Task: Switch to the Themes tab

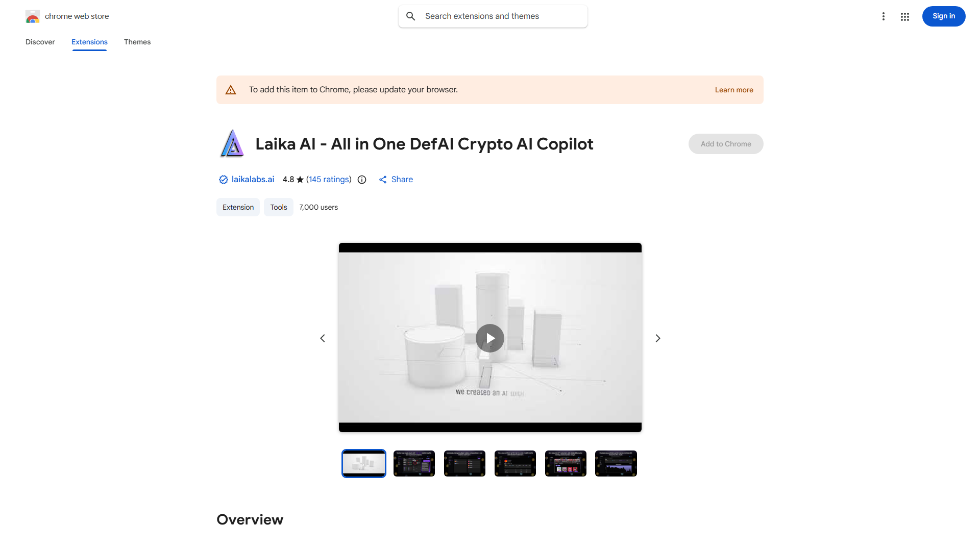Action: 137,42
